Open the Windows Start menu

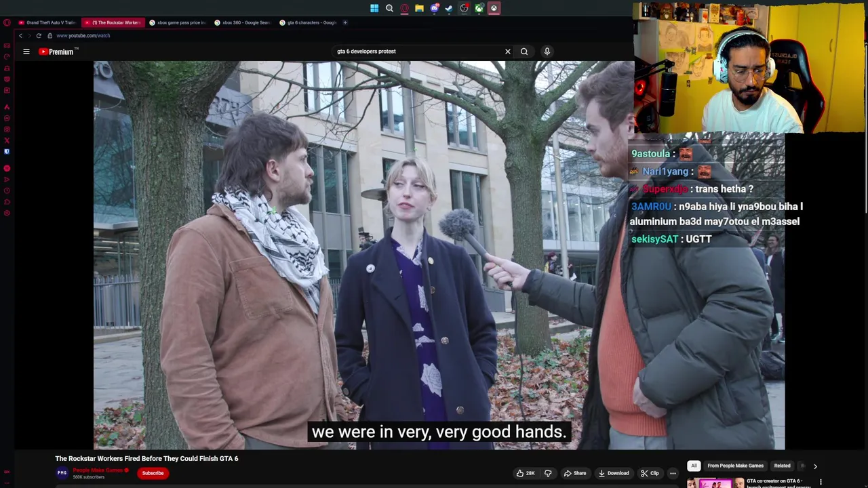[x=374, y=8]
